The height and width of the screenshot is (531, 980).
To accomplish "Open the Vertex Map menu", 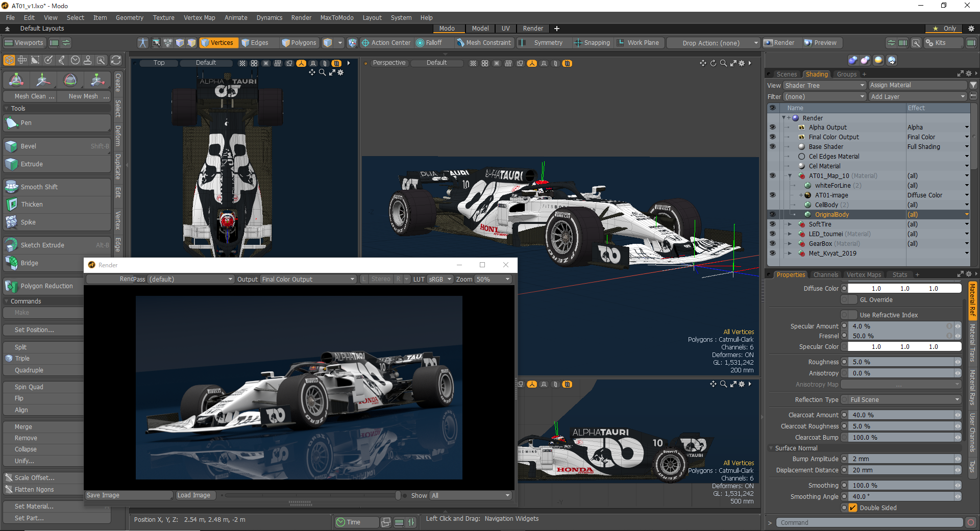I will 200,18.
